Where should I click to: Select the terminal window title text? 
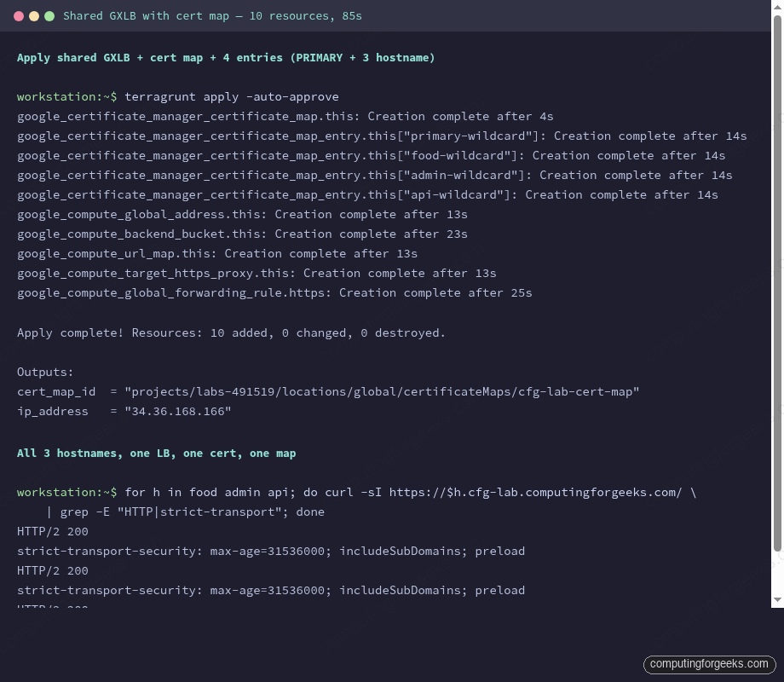213,15
